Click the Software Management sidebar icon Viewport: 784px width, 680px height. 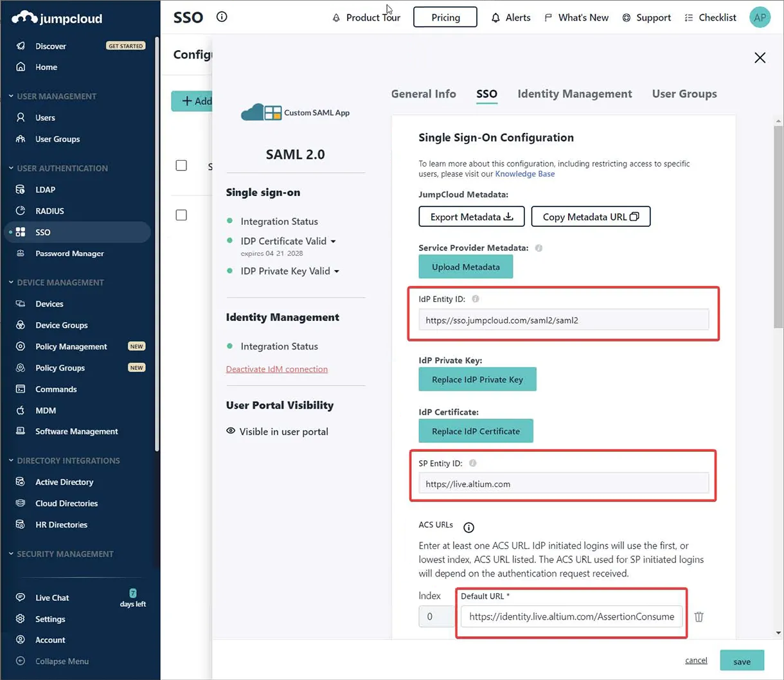click(21, 431)
